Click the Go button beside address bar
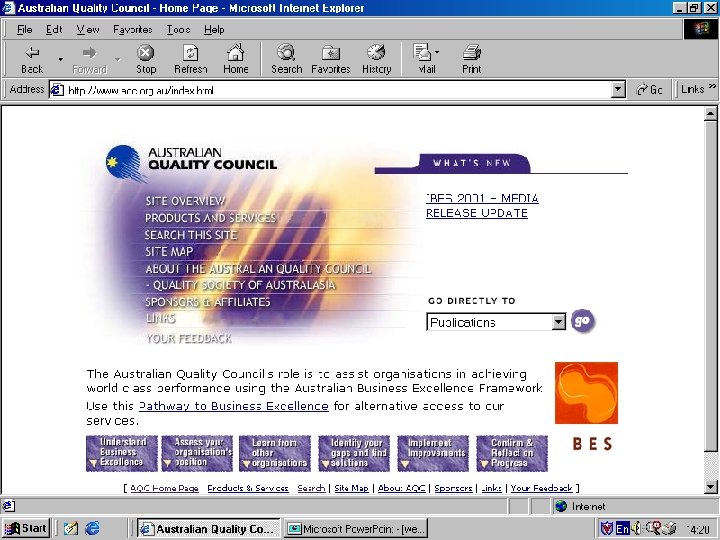This screenshot has width=720, height=540. 649,90
